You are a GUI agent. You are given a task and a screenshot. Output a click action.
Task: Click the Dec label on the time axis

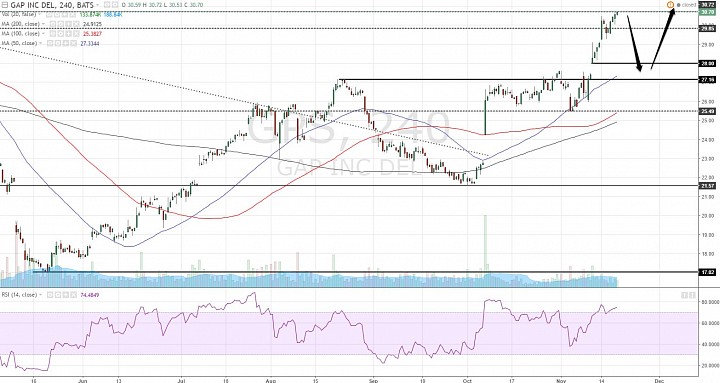659,381
